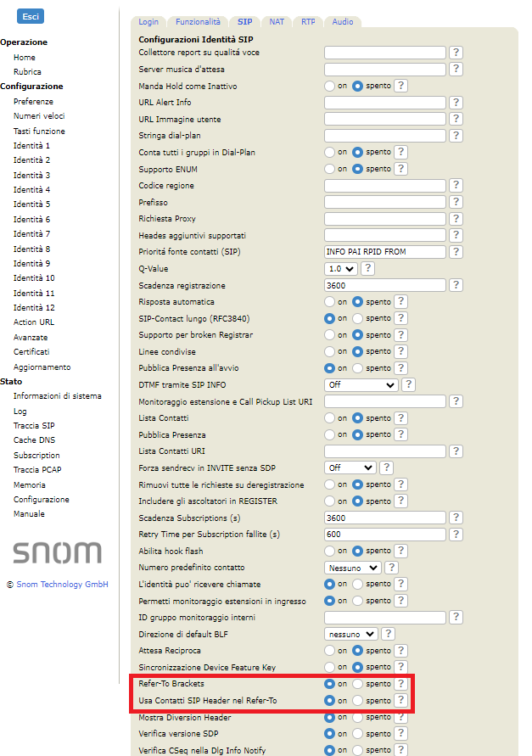Open help for Abilita hook flash
The width and height of the screenshot is (532, 756).
[400, 551]
